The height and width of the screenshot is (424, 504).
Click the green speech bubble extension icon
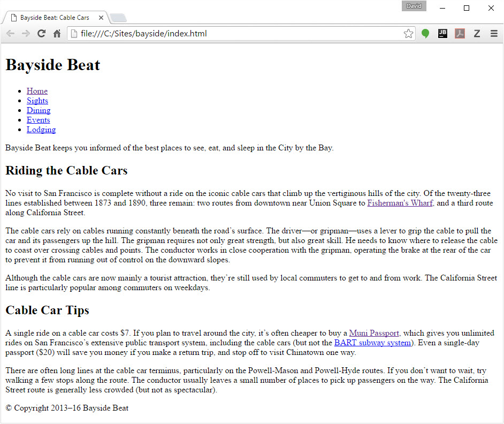[425, 33]
